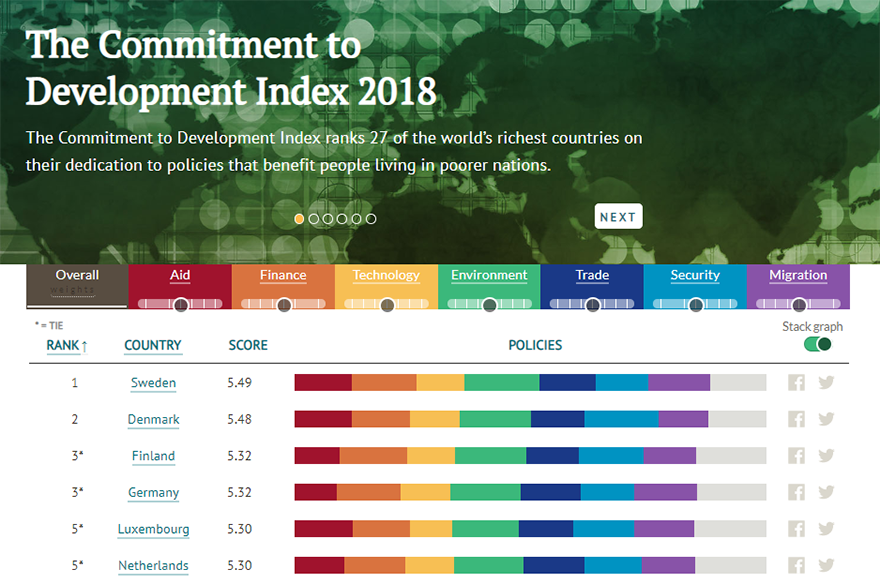This screenshot has width=880, height=584.
Task: Open the Luxembourg country link
Action: 153,529
